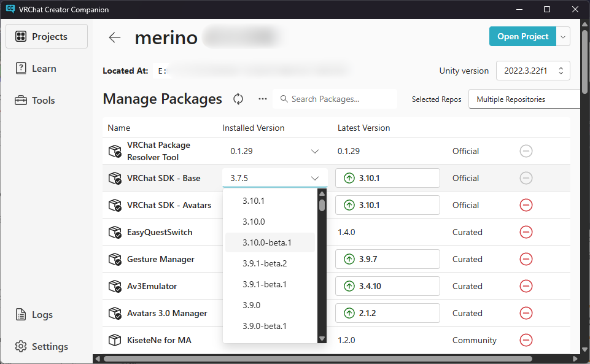Remove the KiseteNe for MA package
This screenshot has height=364, width=590.
coord(526,340)
